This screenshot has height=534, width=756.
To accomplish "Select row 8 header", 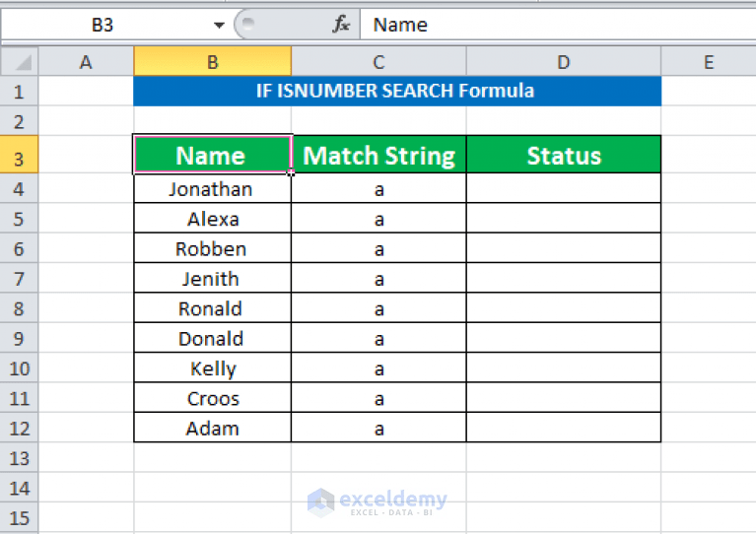I will [x=19, y=308].
